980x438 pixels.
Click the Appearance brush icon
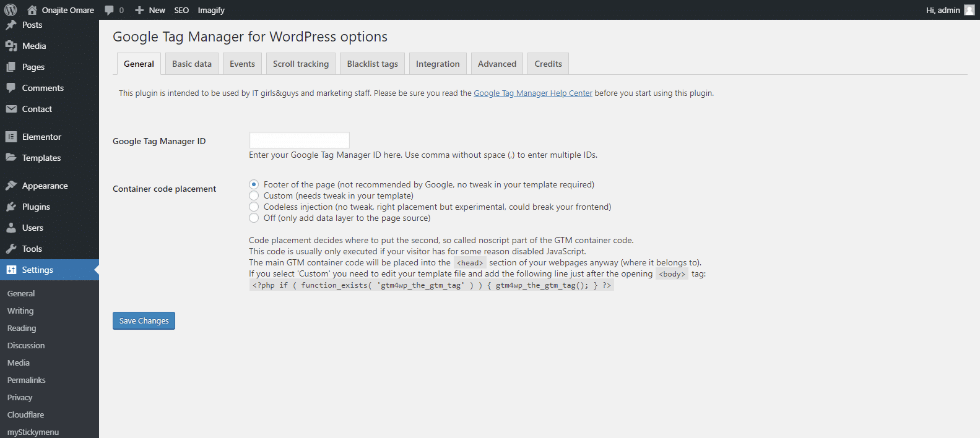[11, 186]
